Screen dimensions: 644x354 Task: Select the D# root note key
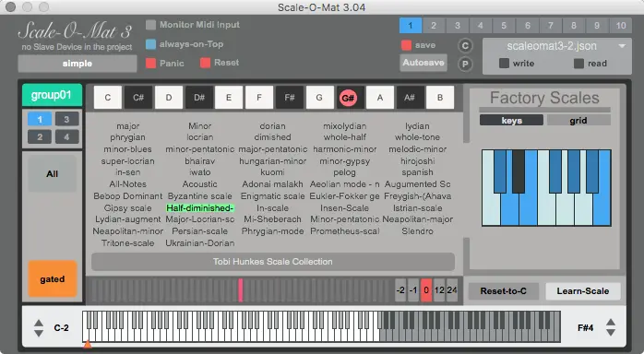pyautogui.click(x=199, y=98)
